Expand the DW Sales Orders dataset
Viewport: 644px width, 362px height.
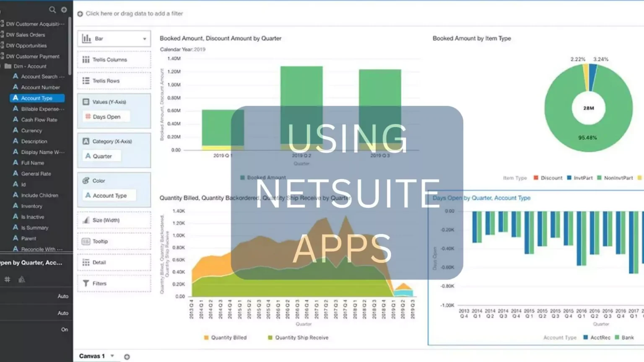(25, 35)
